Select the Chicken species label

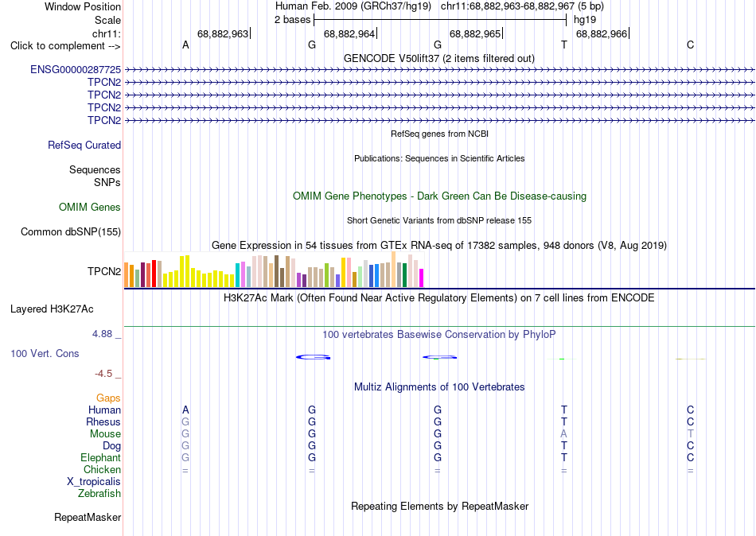pyautogui.click(x=102, y=469)
